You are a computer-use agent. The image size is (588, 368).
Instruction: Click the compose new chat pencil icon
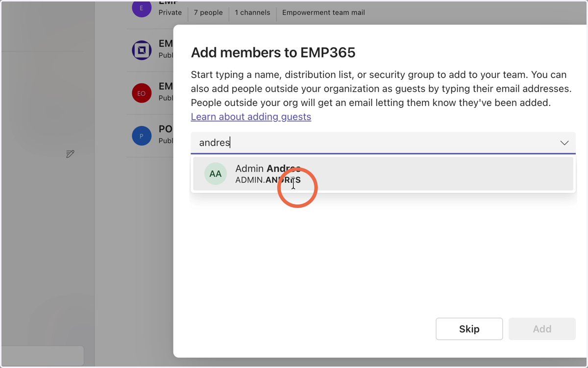pyautogui.click(x=70, y=154)
